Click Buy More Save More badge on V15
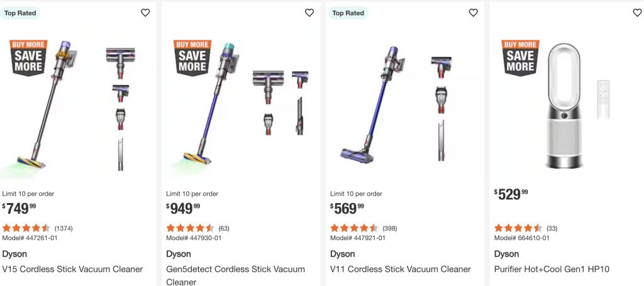The height and width of the screenshot is (286, 644). [x=28, y=58]
